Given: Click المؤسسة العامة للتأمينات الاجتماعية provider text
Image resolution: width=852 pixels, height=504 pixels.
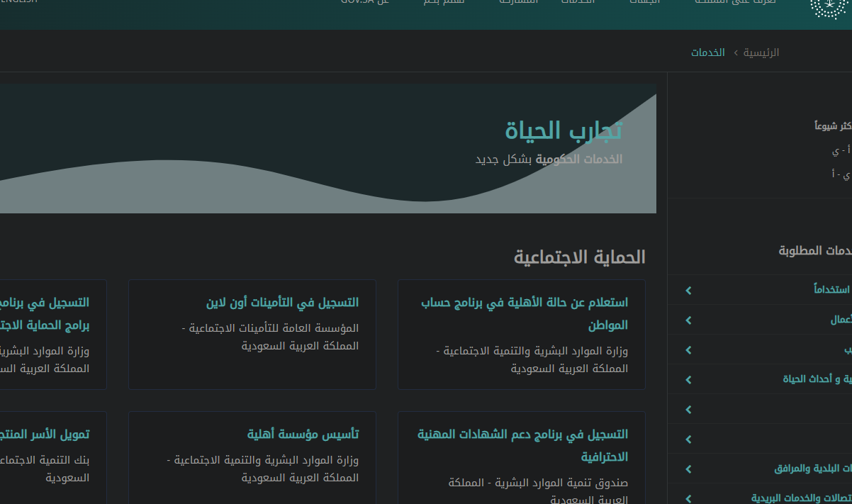Looking at the screenshot, I should [270, 337].
